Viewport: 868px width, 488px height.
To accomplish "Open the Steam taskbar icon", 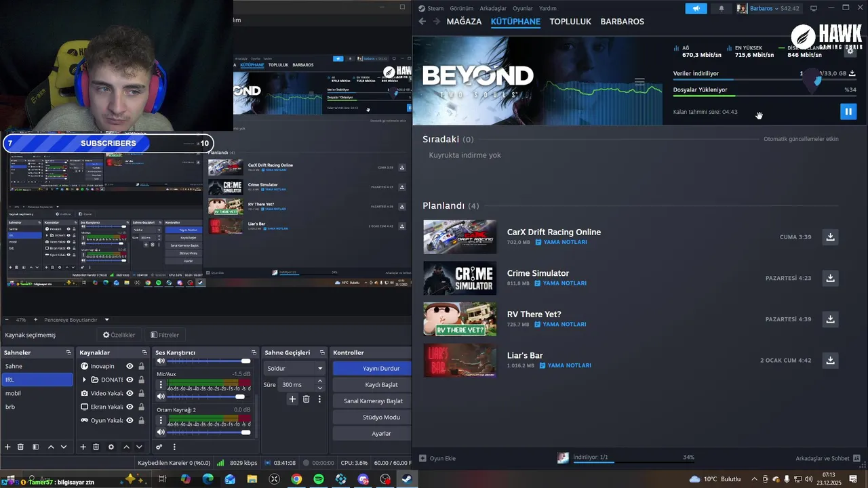I will [407, 479].
